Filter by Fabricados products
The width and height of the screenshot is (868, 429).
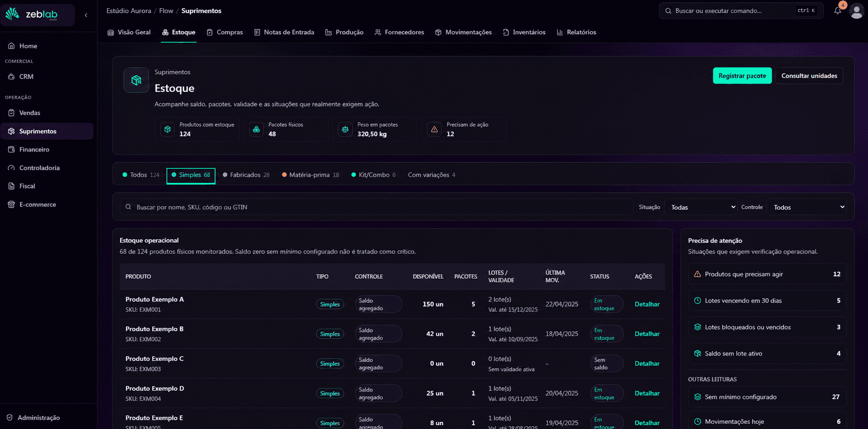246,175
